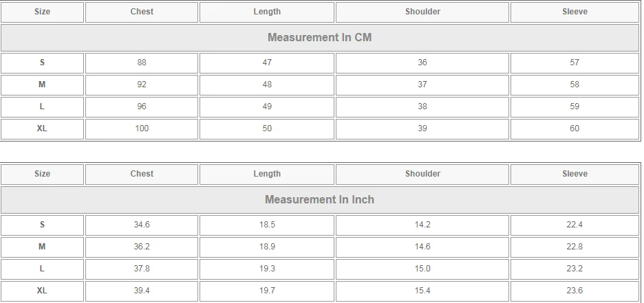Screen dimensions: 644x303
Task: Click the Measurement In Inch banner
Action: pyautogui.click(x=320, y=200)
